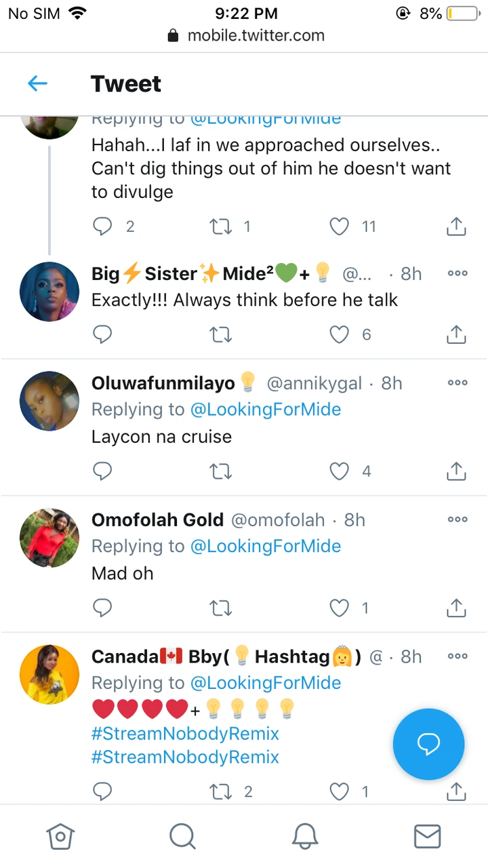The height and width of the screenshot is (868, 488).
Task: Open more options for Oluwafunmilayo's tweet
Action: pyautogui.click(x=457, y=382)
